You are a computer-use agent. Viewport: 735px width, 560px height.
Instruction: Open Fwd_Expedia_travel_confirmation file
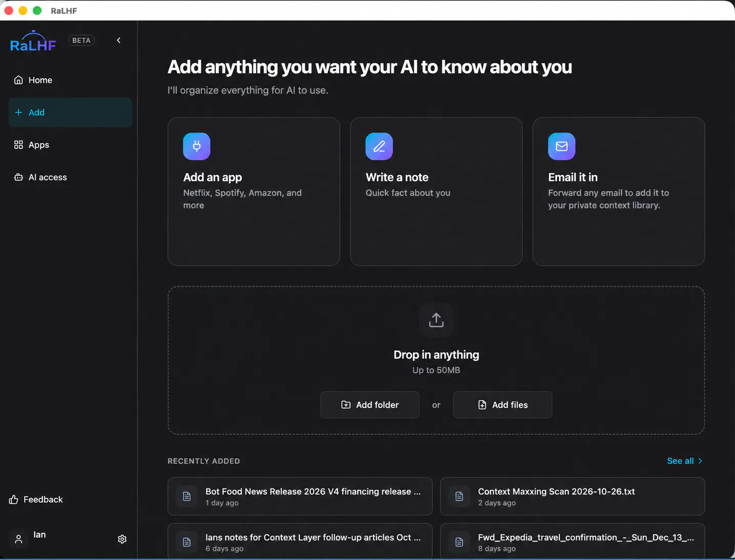coord(572,542)
